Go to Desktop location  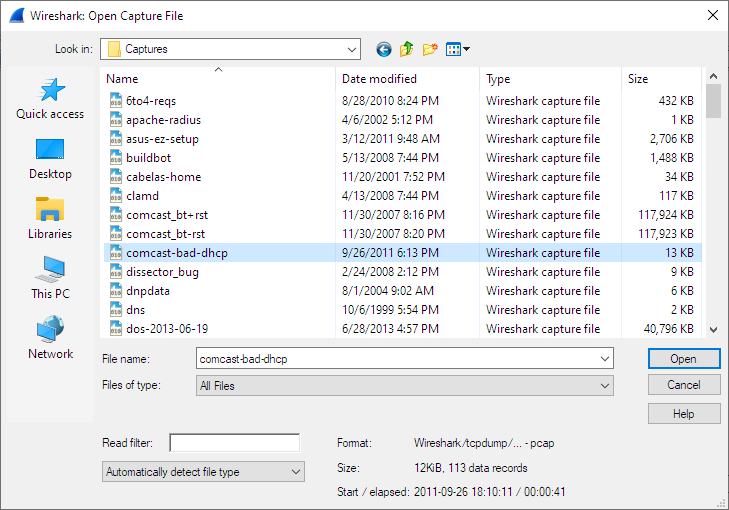(x=50, y=159)
